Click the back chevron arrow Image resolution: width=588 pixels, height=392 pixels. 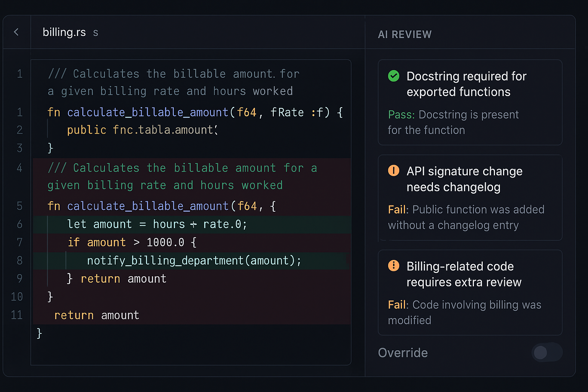tap(16, 32)
